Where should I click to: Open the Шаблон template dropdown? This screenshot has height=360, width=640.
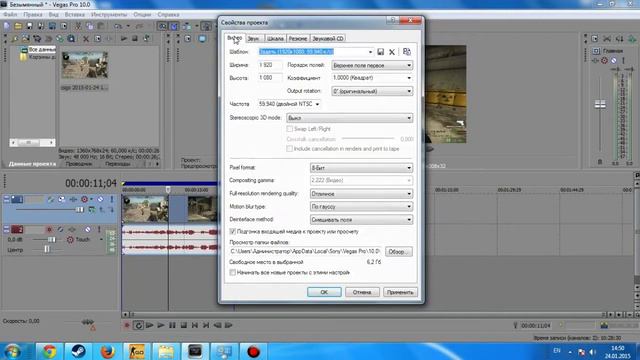click(x=370, y=52)
